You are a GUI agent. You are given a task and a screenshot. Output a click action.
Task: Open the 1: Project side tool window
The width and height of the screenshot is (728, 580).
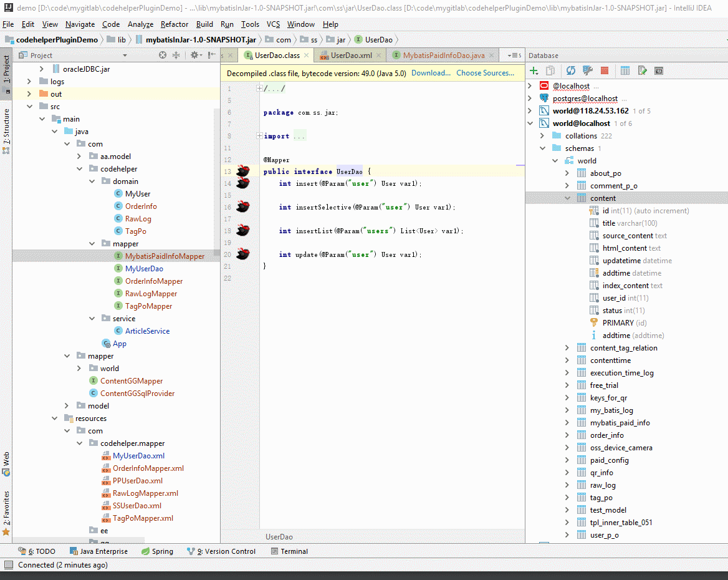pyautogui.click(x=6, y=72)
